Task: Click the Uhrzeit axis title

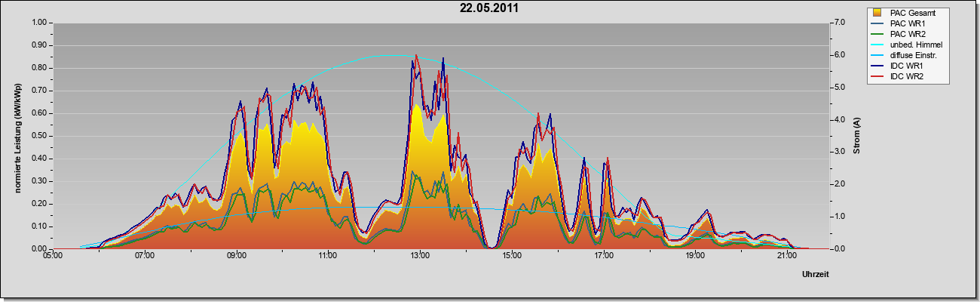Action: click(x=815, y=275)
